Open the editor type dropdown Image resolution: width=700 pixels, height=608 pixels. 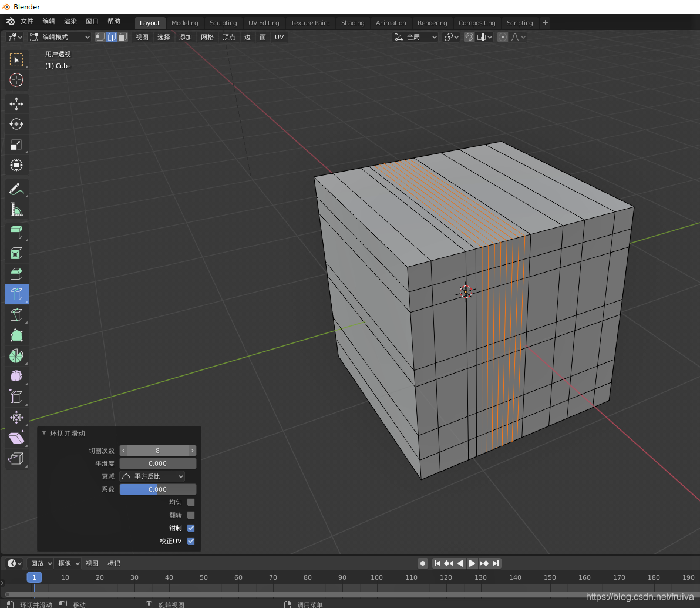pyautogui.click(x=15, y=37)
